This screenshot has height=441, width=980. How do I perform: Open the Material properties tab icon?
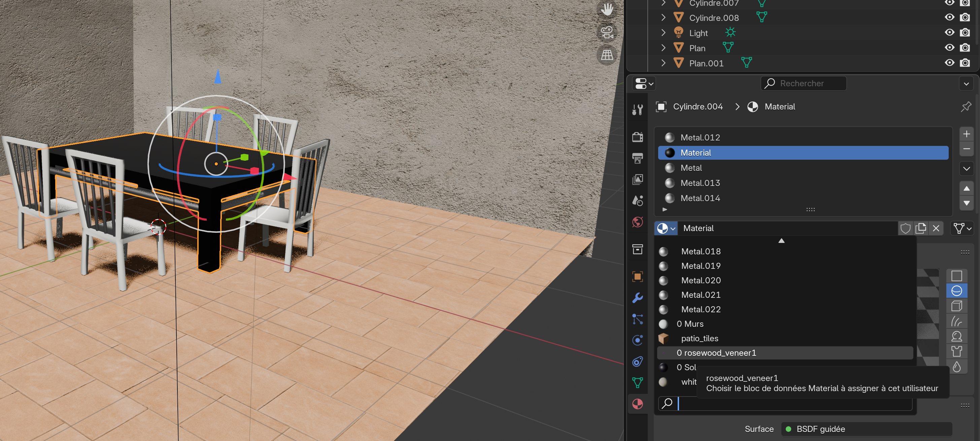point(637,404)
